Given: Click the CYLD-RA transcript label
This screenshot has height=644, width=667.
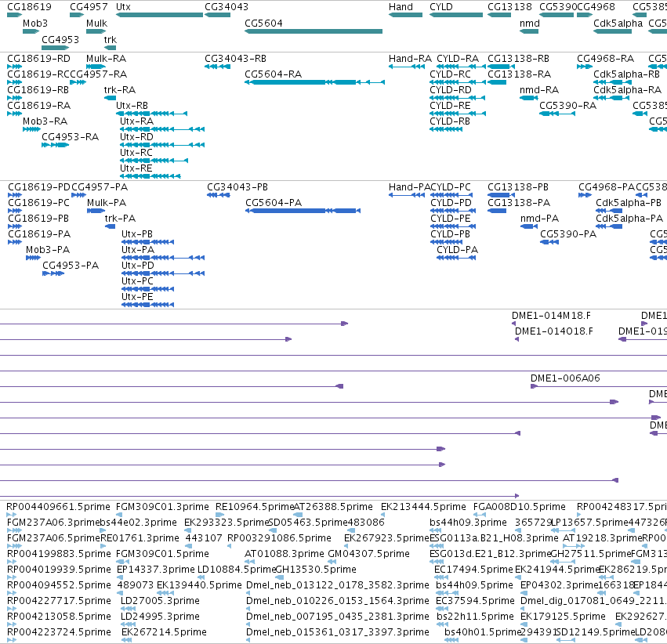Looking at the screenshot, I should tap(458, 59).
